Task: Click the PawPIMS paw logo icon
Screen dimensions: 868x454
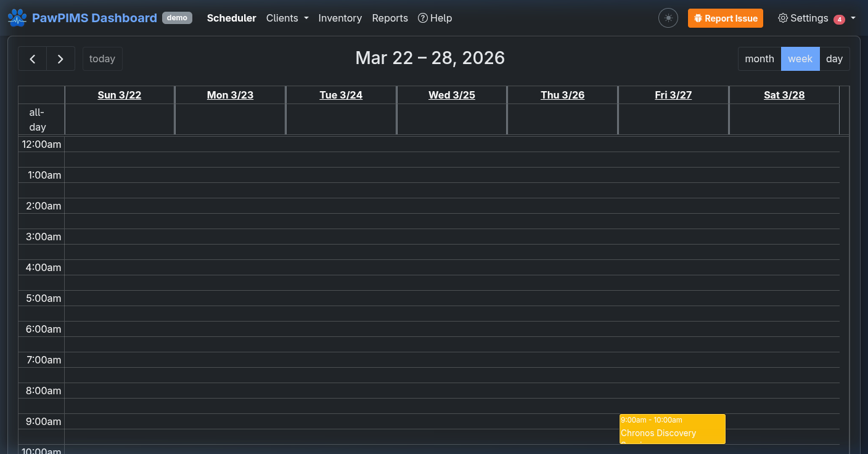Action: [17, 18]
